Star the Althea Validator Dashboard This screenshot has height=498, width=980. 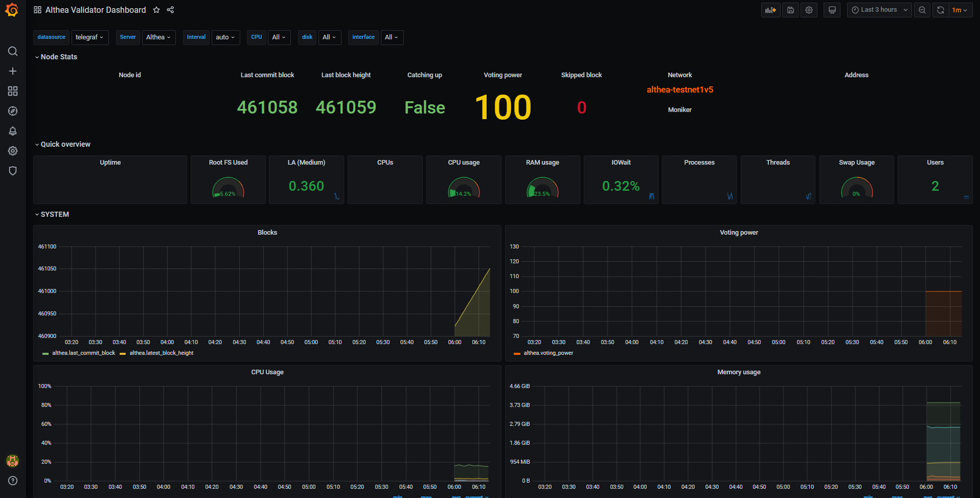(x=156, y=10)
